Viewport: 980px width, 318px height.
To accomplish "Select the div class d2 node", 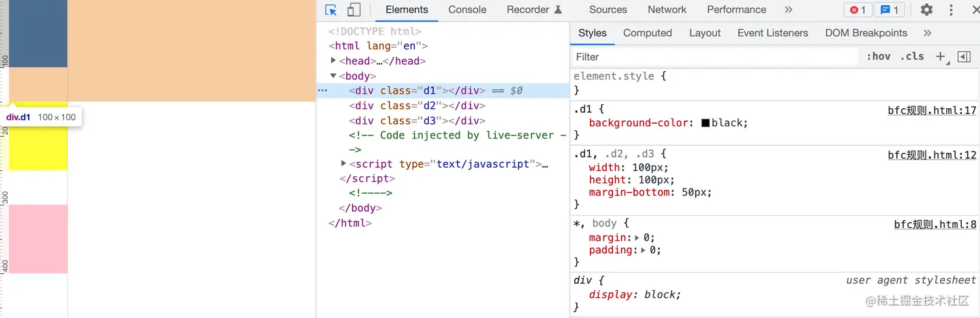I will pos(417,106).
